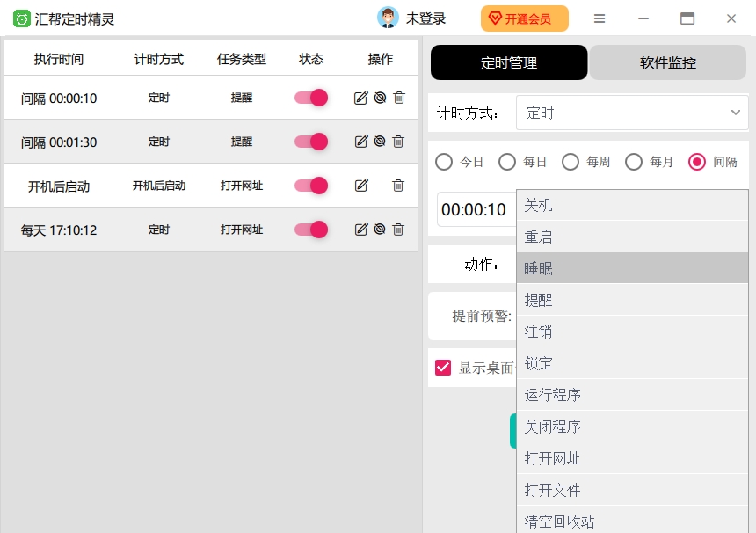Choose 打开文件 from the action list
The height and width of the screenshot is (533, 756).
point(632,490)
